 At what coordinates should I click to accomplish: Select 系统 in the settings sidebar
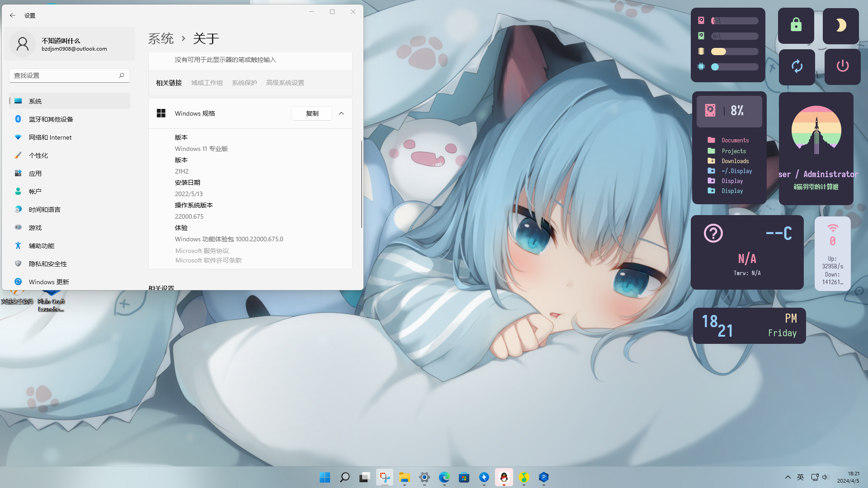(x=69, y=101)
